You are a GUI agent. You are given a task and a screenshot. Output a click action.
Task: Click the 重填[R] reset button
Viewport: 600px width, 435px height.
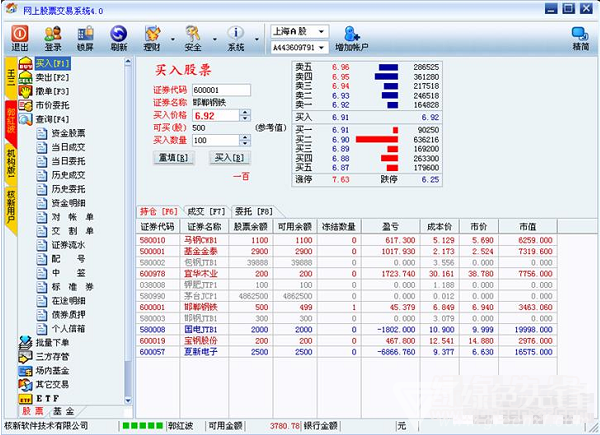[x=174, y=158]
